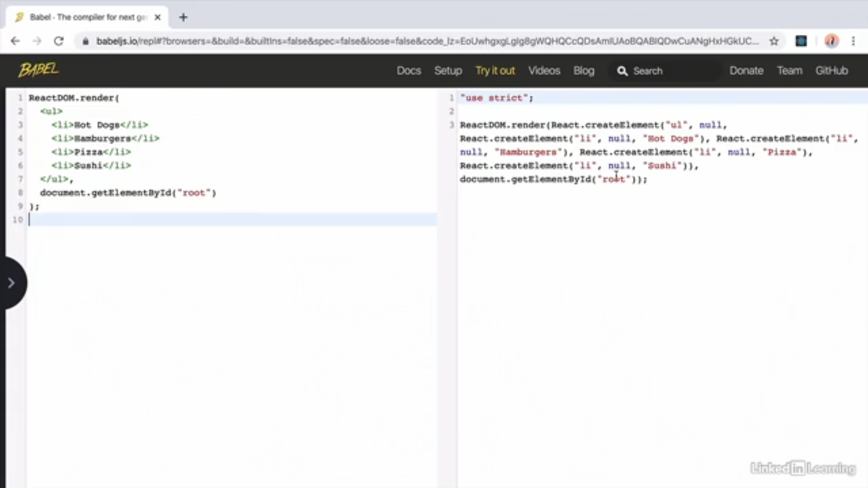This screenshot has width=868, height=488.
Task: Click the Hamburgers list item line
Action: click(105, 138)
